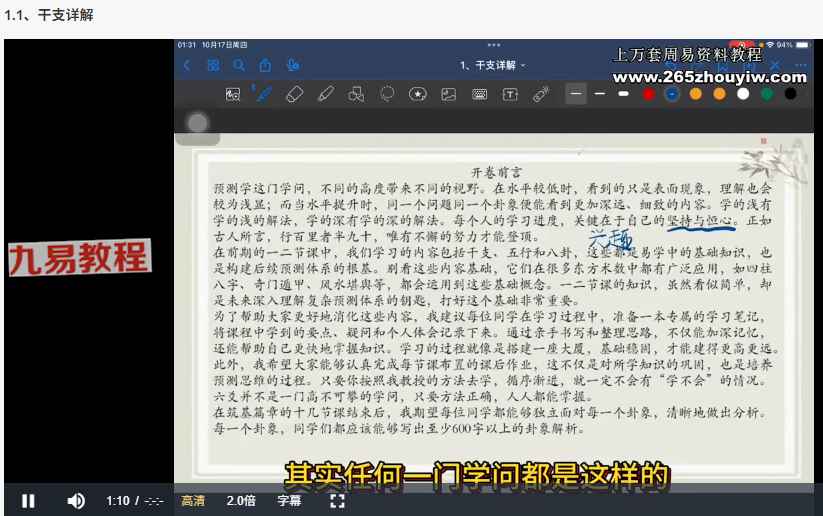The width and height of the screenshot is (823, 516).
Task: Click the 10月17日 date in the status bar
Action: coord(224,45)
